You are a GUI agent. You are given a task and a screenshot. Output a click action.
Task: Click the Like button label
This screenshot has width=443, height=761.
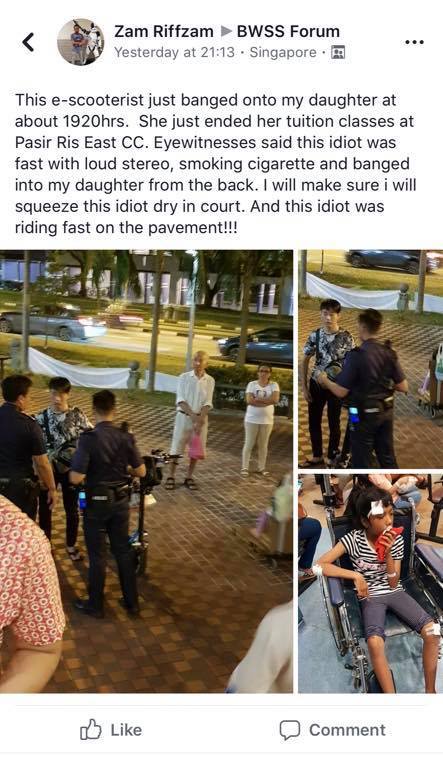coord(126,730)
